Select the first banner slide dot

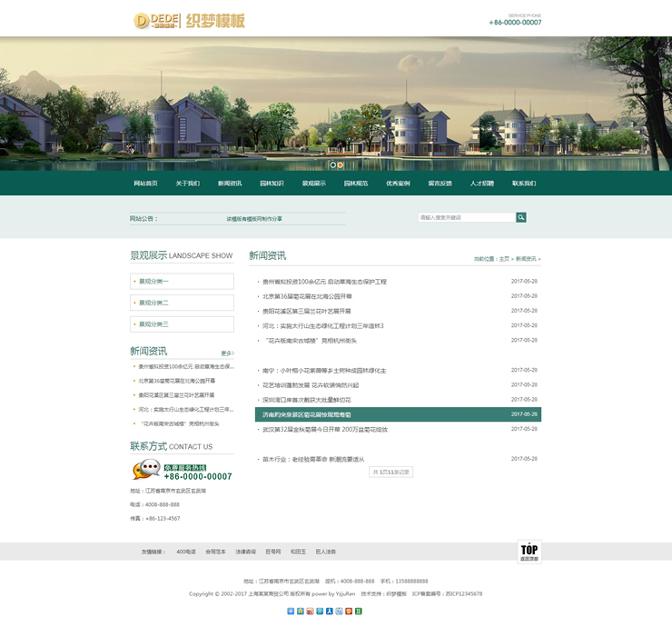[x=332, y=164]
